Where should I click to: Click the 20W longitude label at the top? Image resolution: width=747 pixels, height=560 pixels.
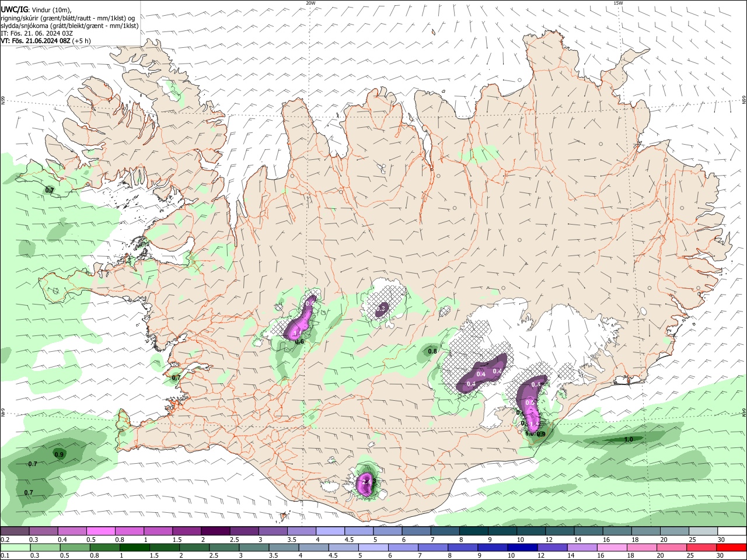(310, 3)
